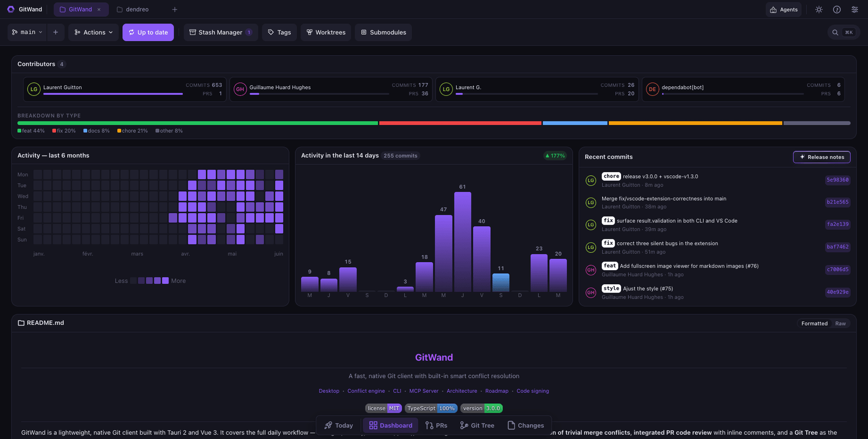Click the Up to date sync button
Viewport: 868px width, 439px height.
(x=148, y=32)
